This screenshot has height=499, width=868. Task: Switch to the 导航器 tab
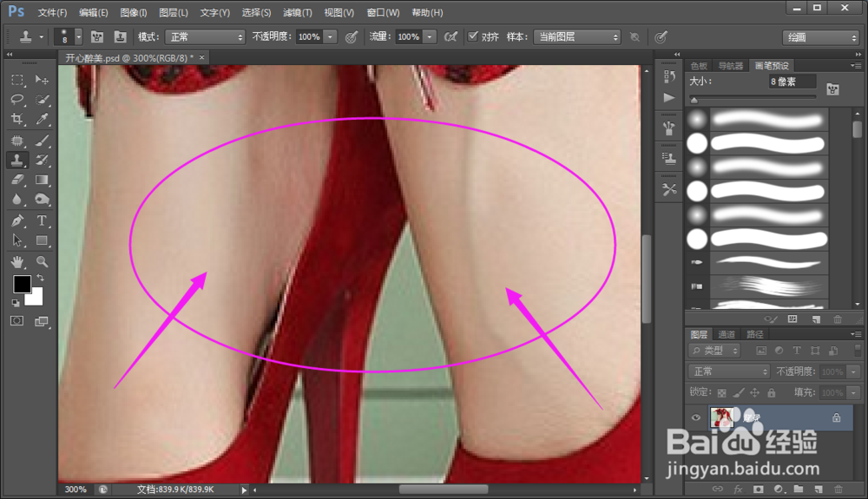(730, 66)
